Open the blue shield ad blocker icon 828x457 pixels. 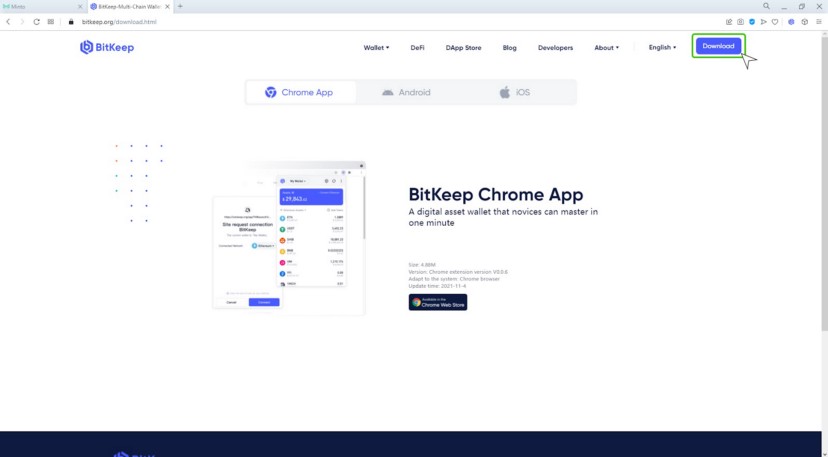(752, 22)
